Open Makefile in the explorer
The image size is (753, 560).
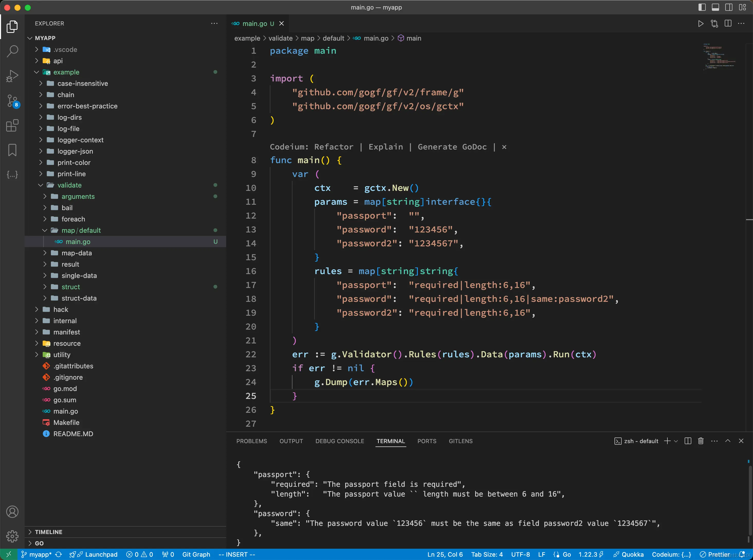(125, 422)
